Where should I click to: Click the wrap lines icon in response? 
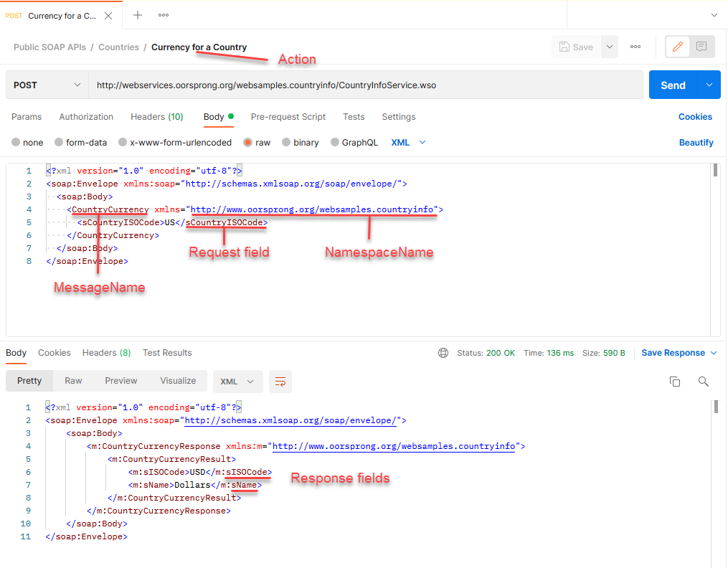280,382
